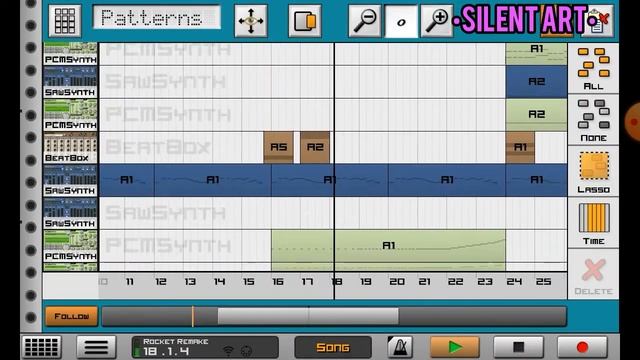Viewport: 640px width, 360px height.
Task: Click the Delete button
Action: tap(593, 275)
